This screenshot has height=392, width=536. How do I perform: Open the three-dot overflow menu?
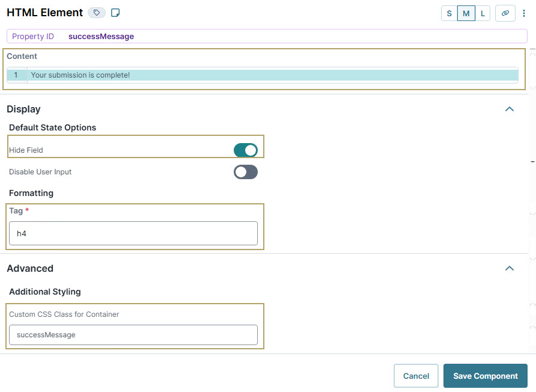pyautogui.click(x=524, y=13)
